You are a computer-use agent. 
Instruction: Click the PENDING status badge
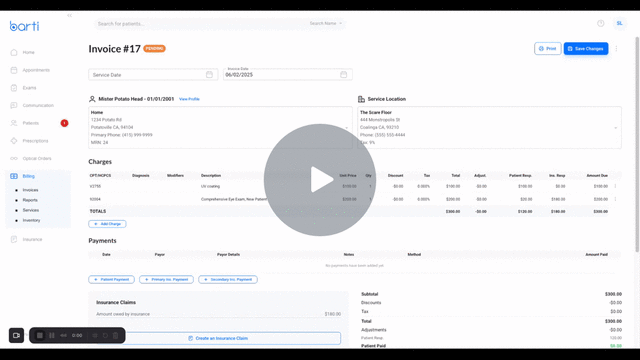click(154, 49)
